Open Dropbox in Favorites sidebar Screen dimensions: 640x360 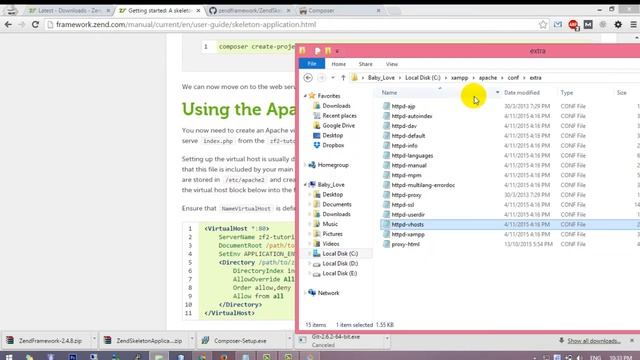tap(333, 145)
